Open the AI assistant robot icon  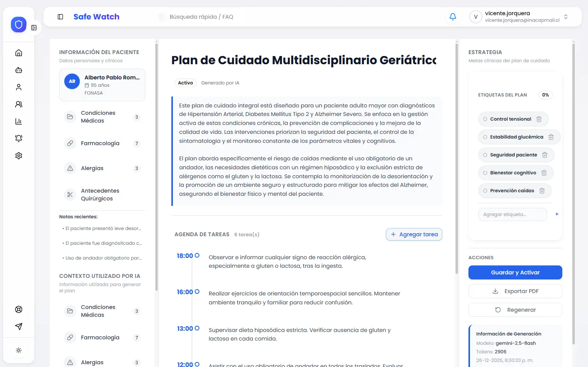pyautogui.click(x=18, y=70)
